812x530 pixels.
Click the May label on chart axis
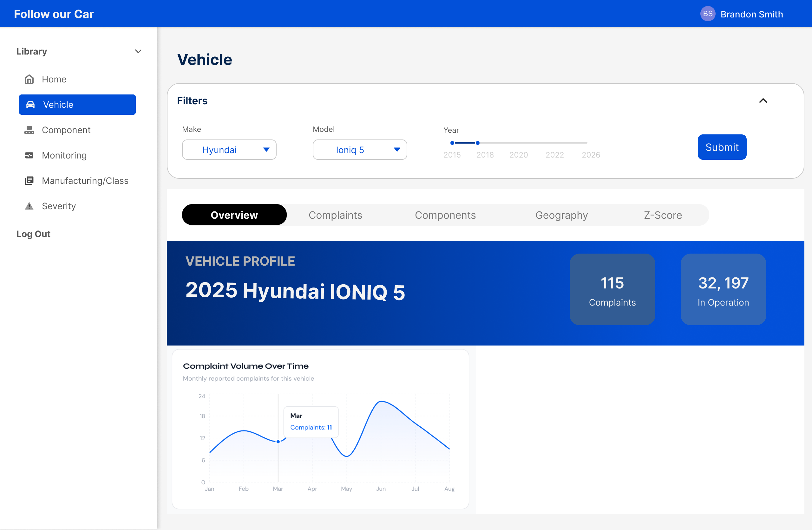coord(346,489)
